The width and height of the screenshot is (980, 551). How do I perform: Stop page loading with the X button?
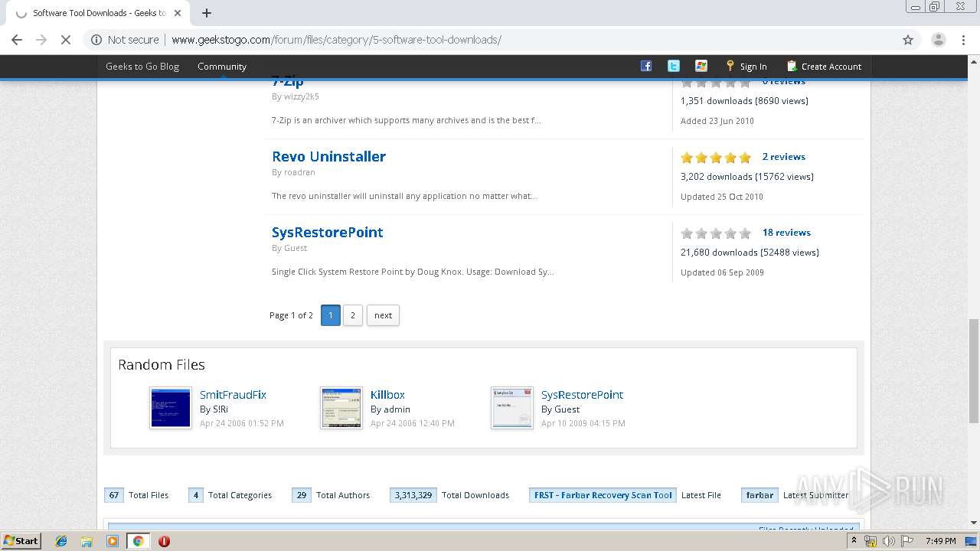[66, 40]
